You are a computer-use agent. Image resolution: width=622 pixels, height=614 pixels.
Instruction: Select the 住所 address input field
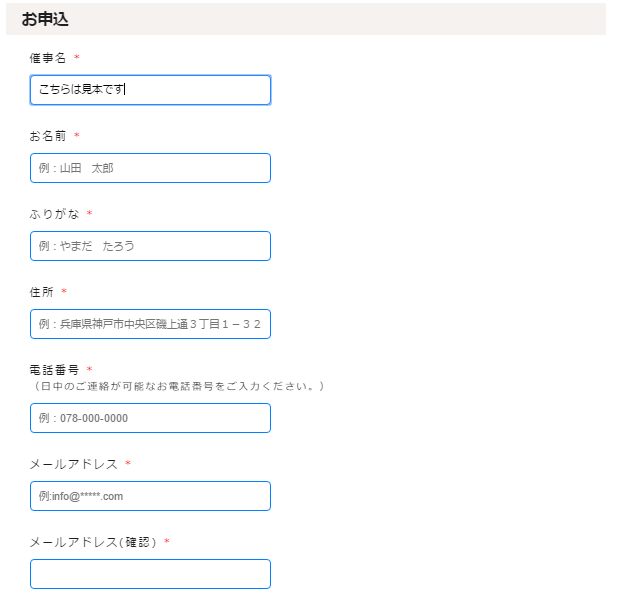150,324
